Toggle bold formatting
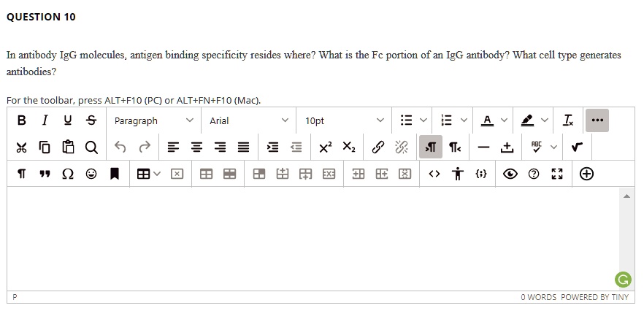644x319 pixels. pos(22,120)
